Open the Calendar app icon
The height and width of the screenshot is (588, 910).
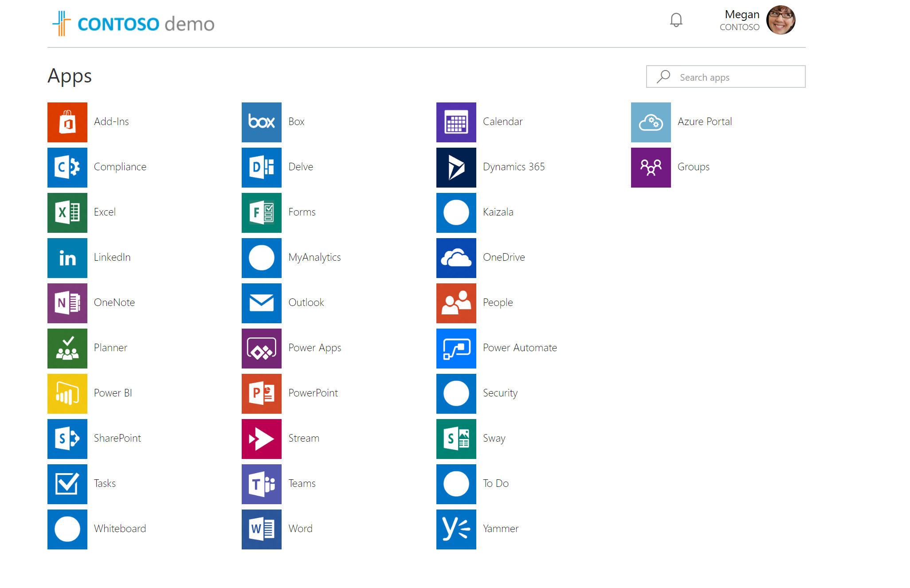tap(456, 122)
